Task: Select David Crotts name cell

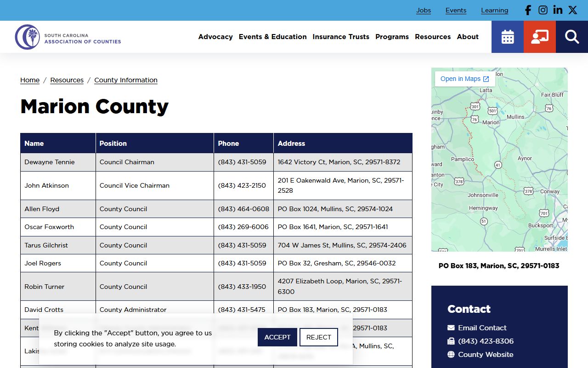Action: 58,310
